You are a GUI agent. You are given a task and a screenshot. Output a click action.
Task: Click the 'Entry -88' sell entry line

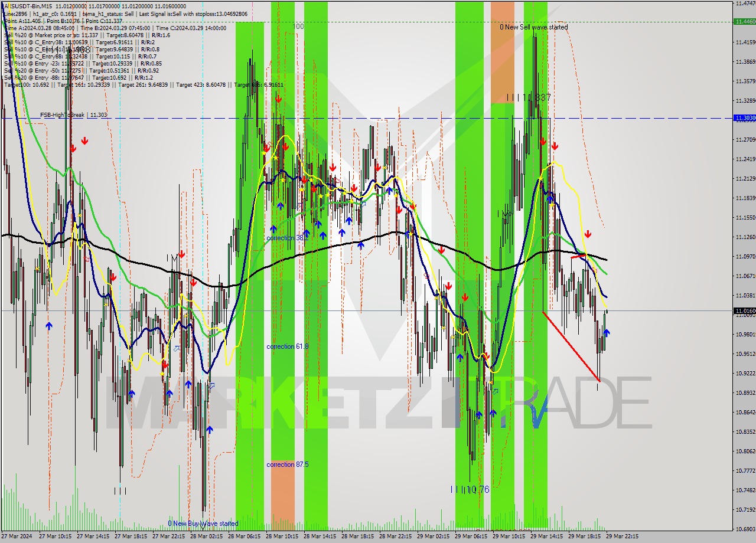(x=78, y=77)
